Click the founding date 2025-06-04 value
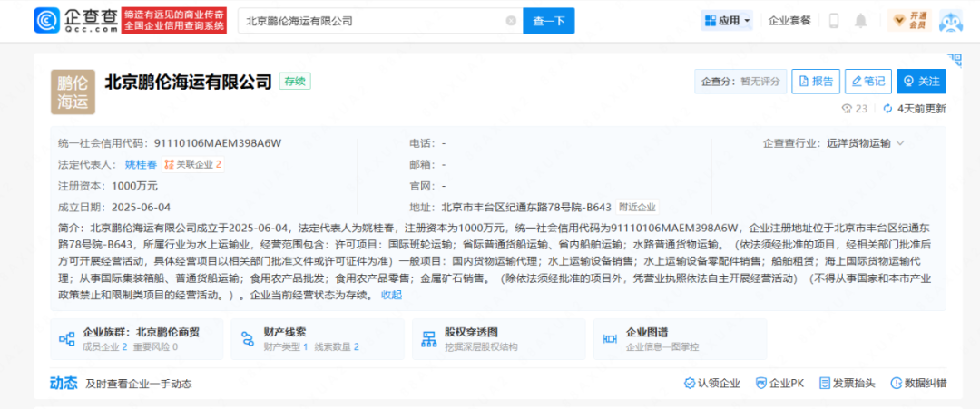 [142, 207]
